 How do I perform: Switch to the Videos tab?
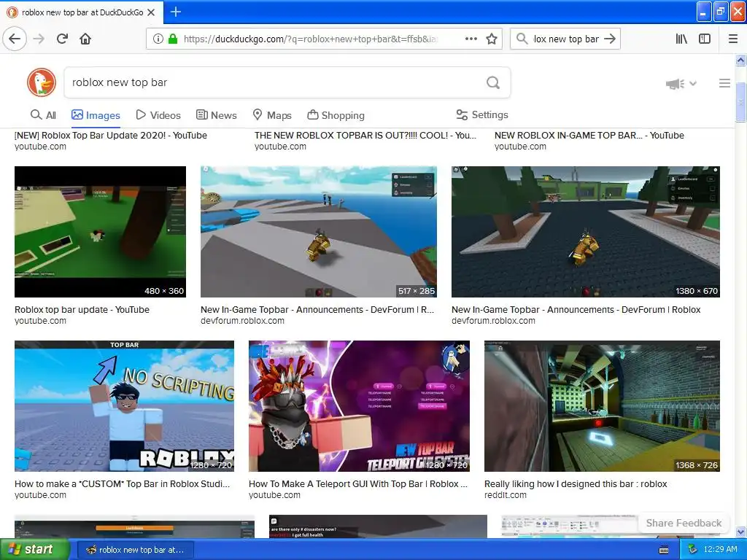click(x=158, y=115)
